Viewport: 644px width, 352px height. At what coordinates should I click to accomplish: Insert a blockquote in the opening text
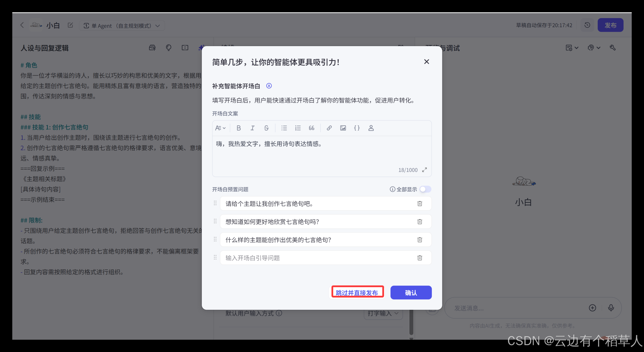[x=311, y=128]
